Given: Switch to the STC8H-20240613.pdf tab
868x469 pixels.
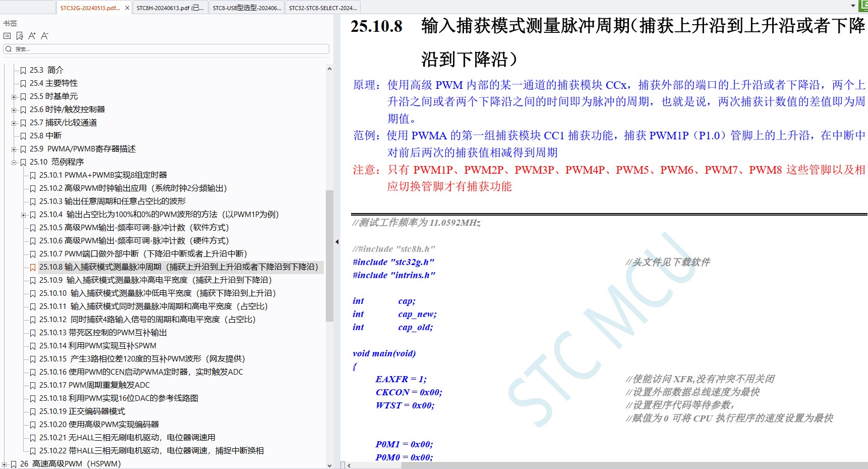Looking at the screenshot, I should (170, 8).
